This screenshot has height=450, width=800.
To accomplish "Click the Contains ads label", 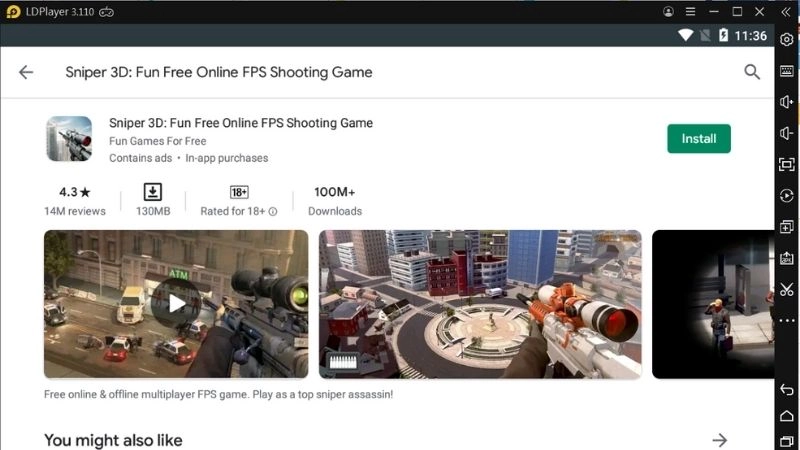I will click(140, 158).
